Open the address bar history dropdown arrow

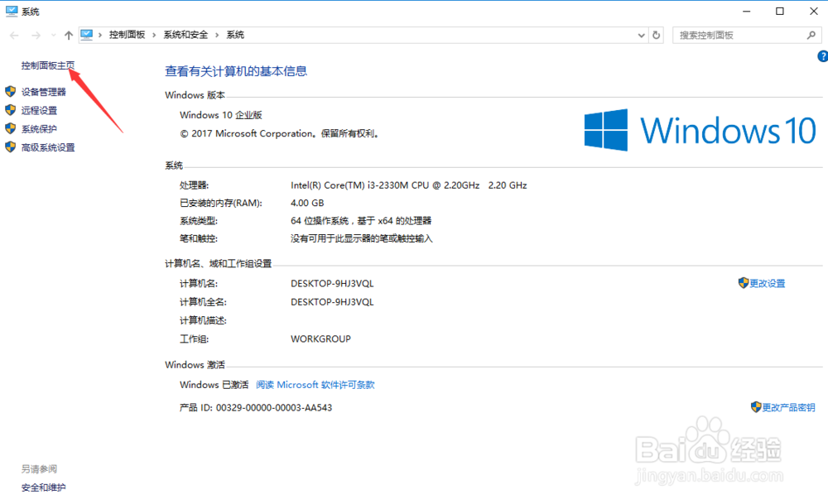click(x=640, y=35)
